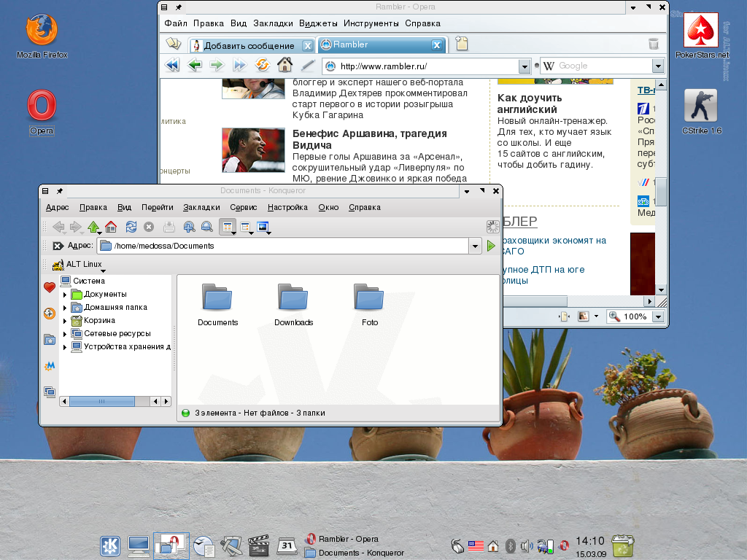
Task: Click Konqueror zoom in magnifier icon
Action: [x=189, y=227]
